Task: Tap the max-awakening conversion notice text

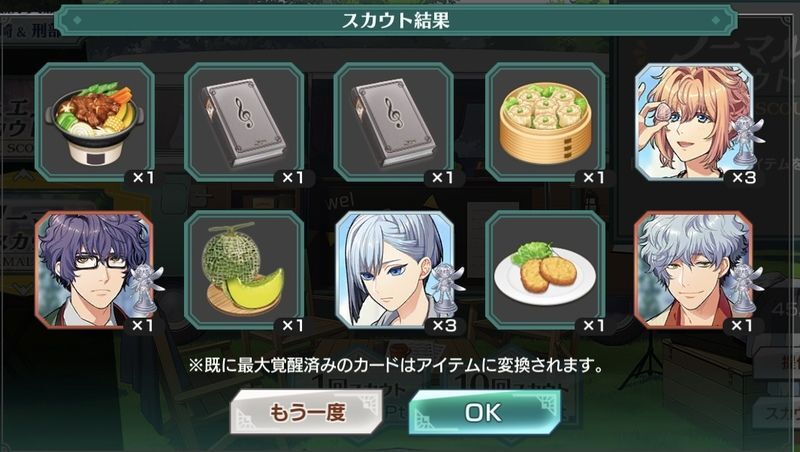Action: tap(396, 365)
